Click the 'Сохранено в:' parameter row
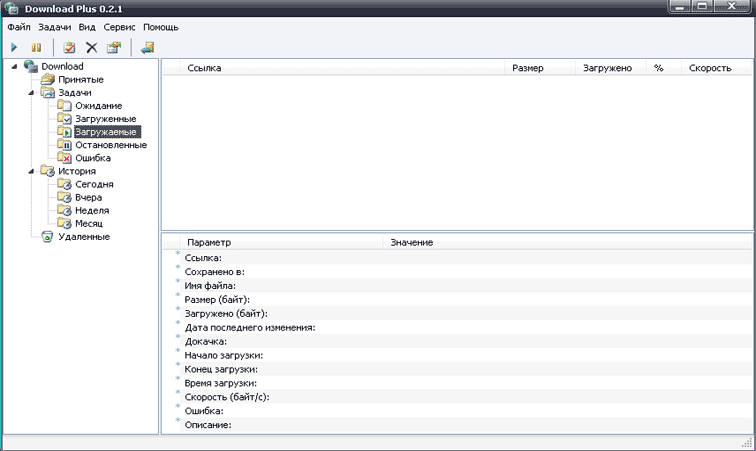The image size is (756, 451). coord(458,272)
